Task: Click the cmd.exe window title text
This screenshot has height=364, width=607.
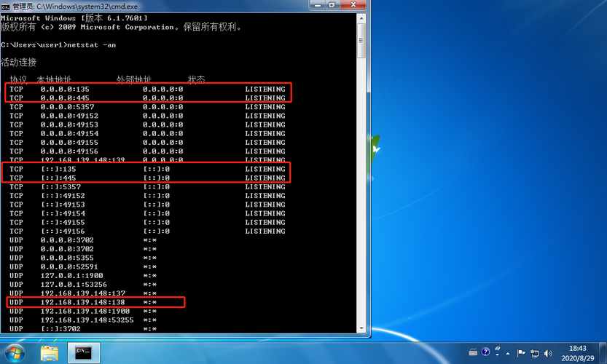Action: 75,7
